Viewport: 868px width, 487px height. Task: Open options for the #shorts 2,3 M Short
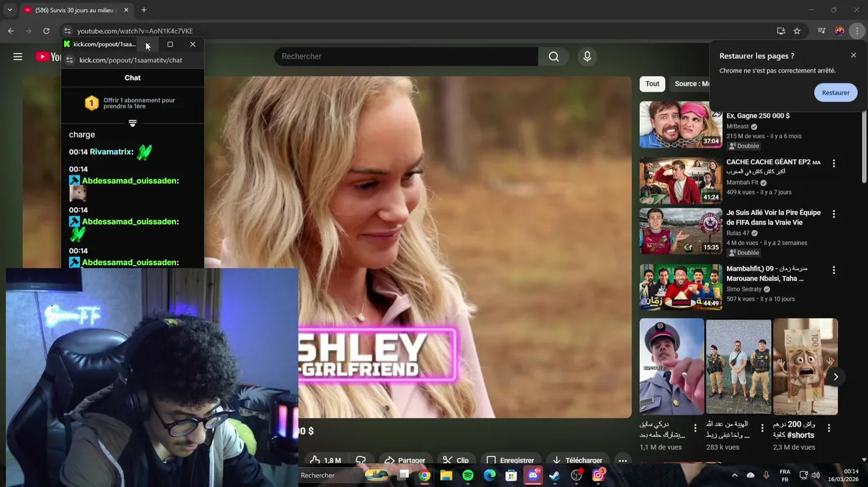(829, 428)
